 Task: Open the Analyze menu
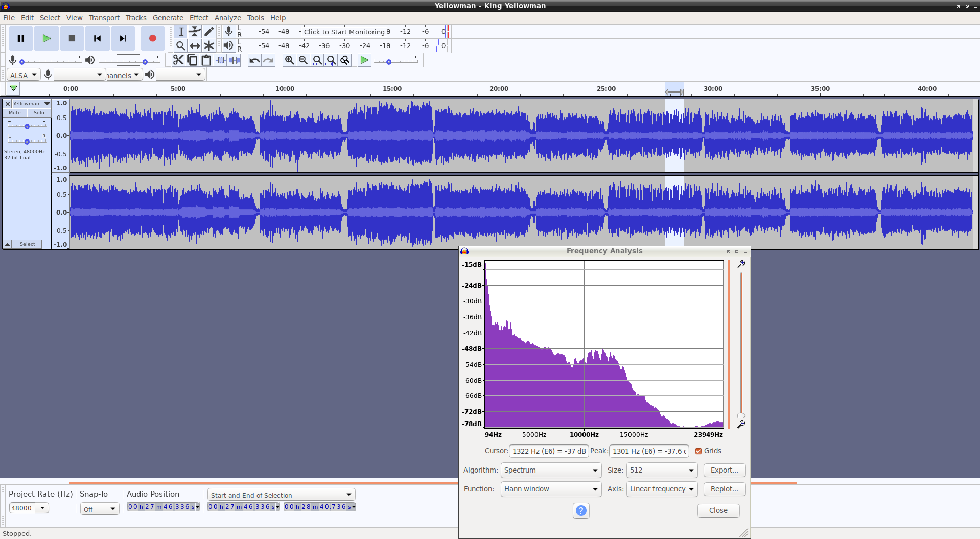228,18
